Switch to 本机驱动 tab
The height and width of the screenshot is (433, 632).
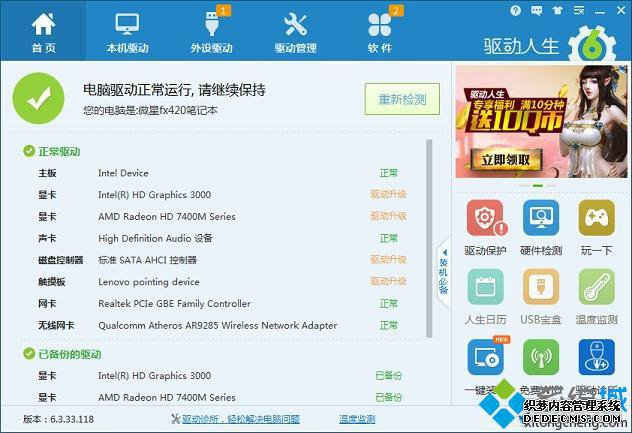[x=127, y=32]
